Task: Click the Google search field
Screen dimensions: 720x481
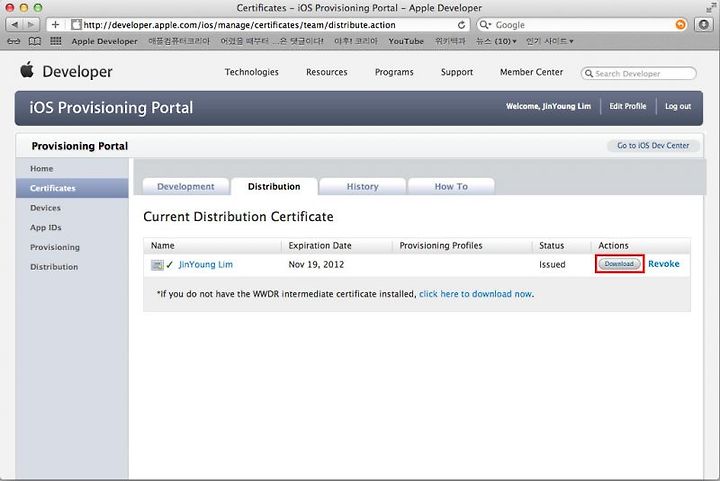Action: tap(582, 25)
